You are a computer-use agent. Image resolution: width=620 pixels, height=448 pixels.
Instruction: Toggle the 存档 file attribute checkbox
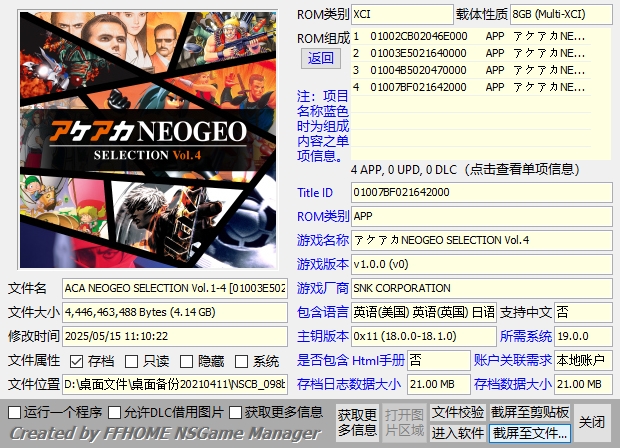tap(77, 361)
